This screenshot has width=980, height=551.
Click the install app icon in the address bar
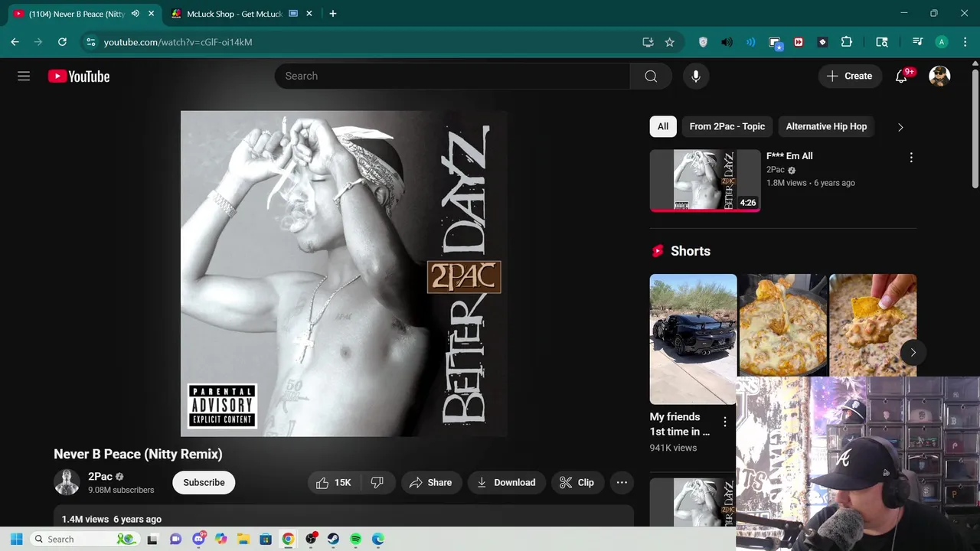pos(648,42)
